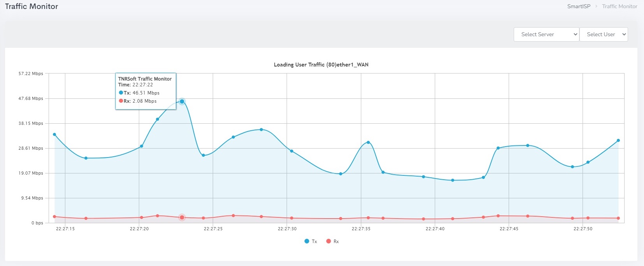Image resolution: width=644 pixels, height=266 pixels.
Task: Click the first Tx data point on the left
Action: click(x=54, y=135)
